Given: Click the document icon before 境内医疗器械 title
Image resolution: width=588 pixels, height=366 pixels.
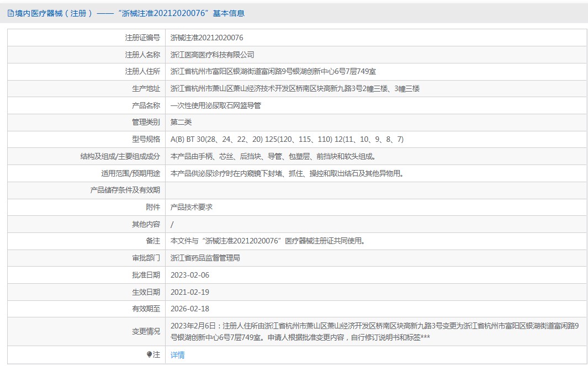Looking at the screenshot, I should pyautogui.click(x=10, y=13).
